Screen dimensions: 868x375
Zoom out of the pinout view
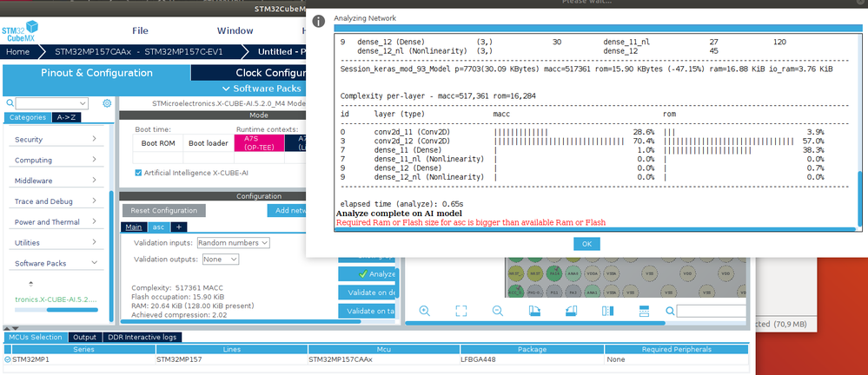(x=498, y=311)
